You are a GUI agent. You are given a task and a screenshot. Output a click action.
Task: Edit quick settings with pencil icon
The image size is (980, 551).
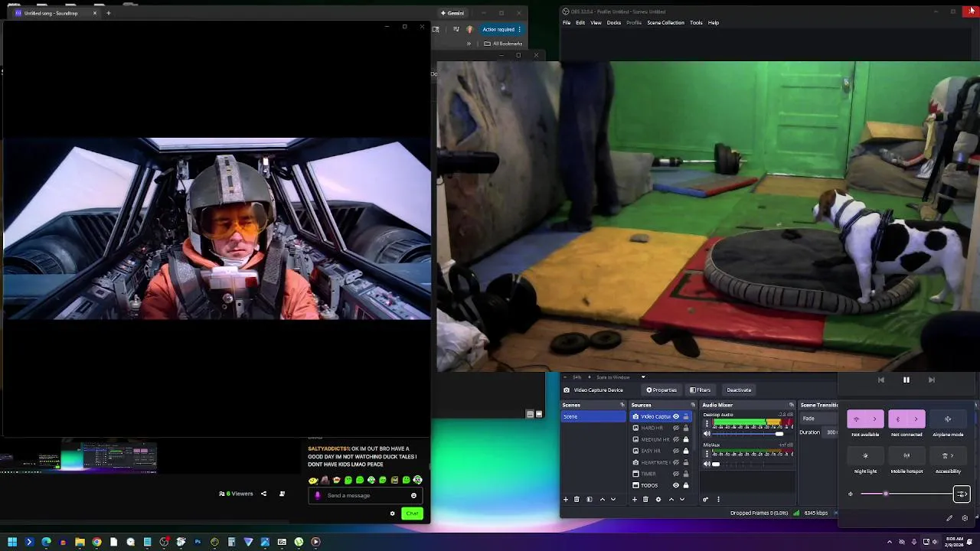949,518
